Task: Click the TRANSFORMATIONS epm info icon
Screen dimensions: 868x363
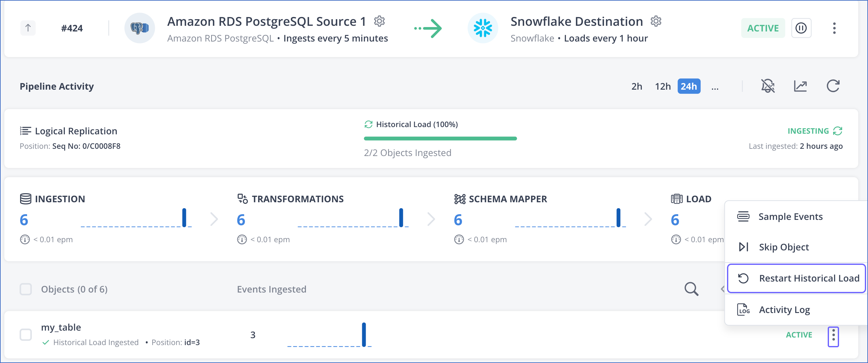Action: (x=242, y=239)
